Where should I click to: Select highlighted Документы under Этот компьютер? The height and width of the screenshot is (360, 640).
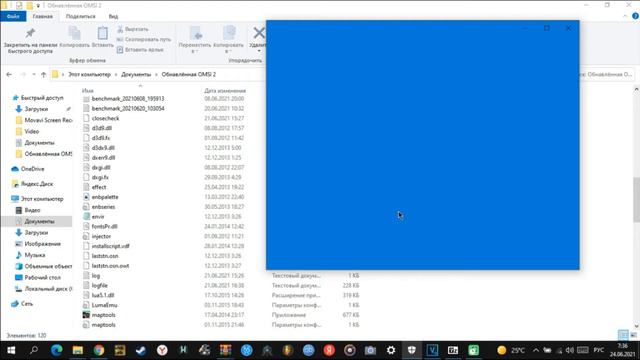[x=37, y=221]
